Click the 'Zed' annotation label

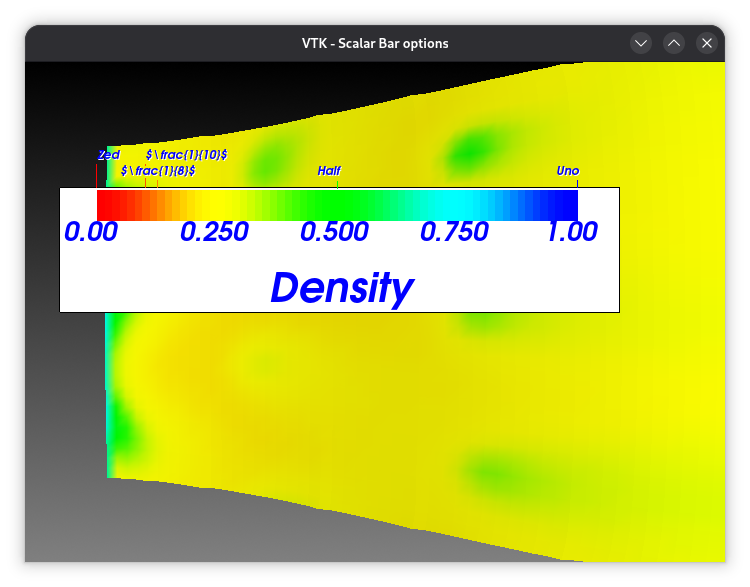click(x=109, y=155)
